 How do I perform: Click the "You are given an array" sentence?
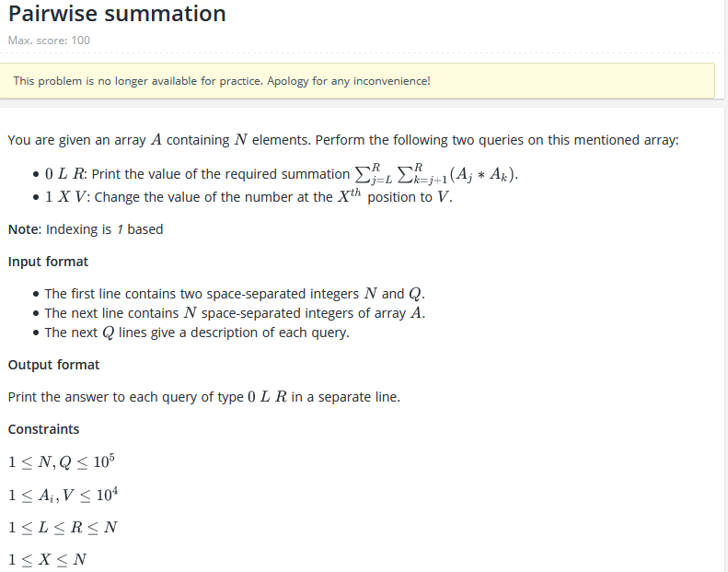(343, 140)
